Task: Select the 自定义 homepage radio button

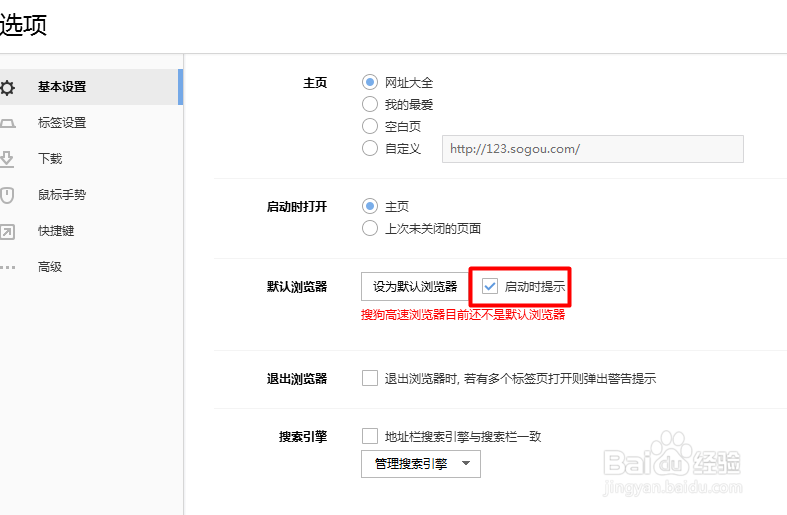Action: [x=370, y=148]
